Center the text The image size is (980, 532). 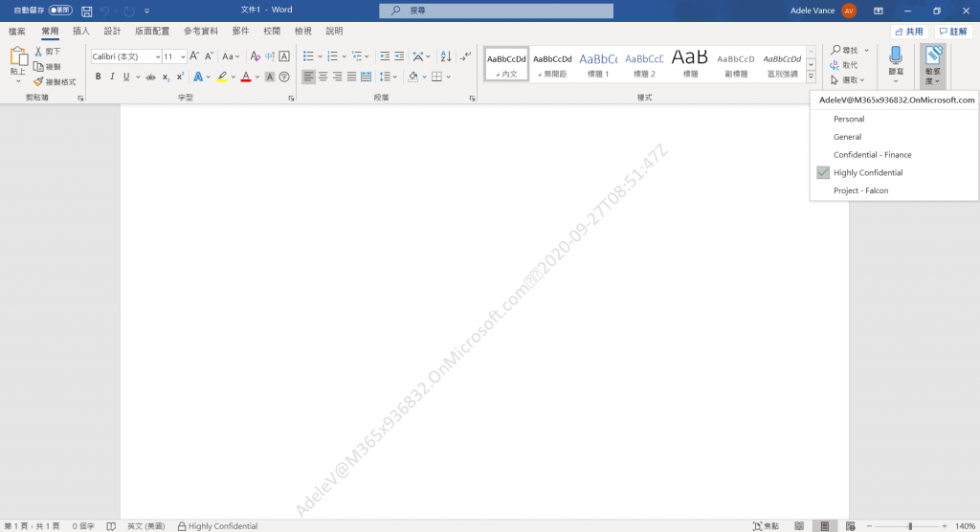[x=323, y=77]
